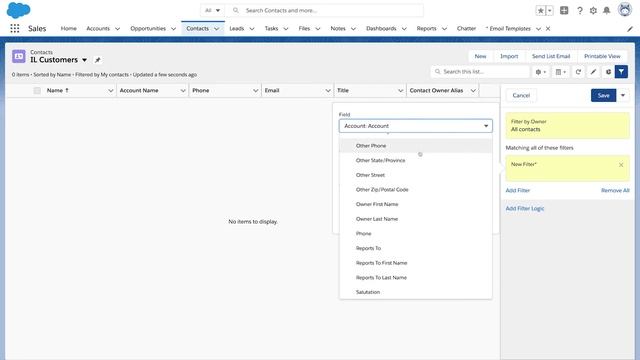
Task: Remove the New Filter entry
Action: click(621, 165)
